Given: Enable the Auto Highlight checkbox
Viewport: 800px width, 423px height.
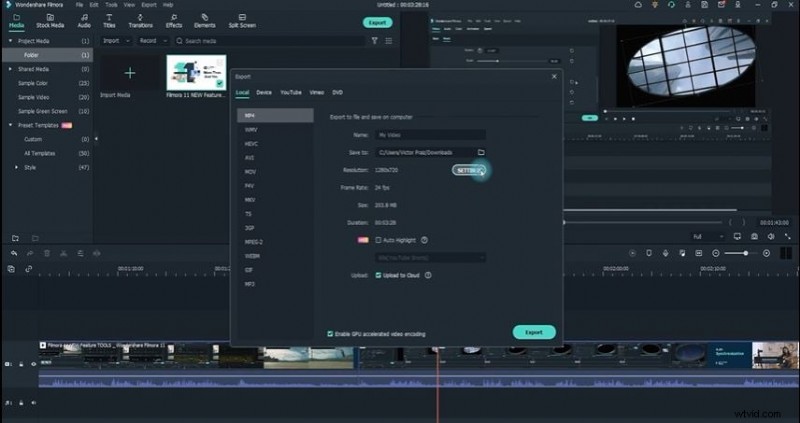Looking at the screenshot, I should point(378,240).
